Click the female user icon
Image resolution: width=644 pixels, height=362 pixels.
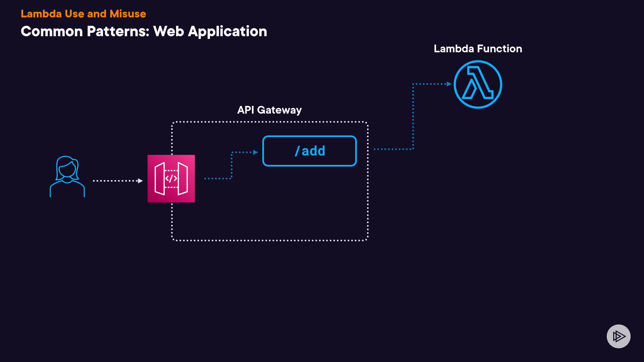tap(67, 177)
